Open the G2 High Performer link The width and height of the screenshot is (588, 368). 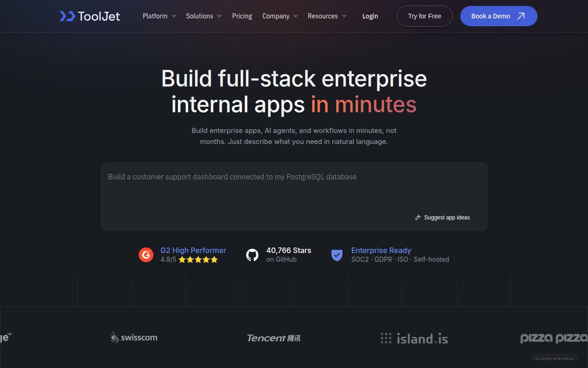click(x=193, y=250)
